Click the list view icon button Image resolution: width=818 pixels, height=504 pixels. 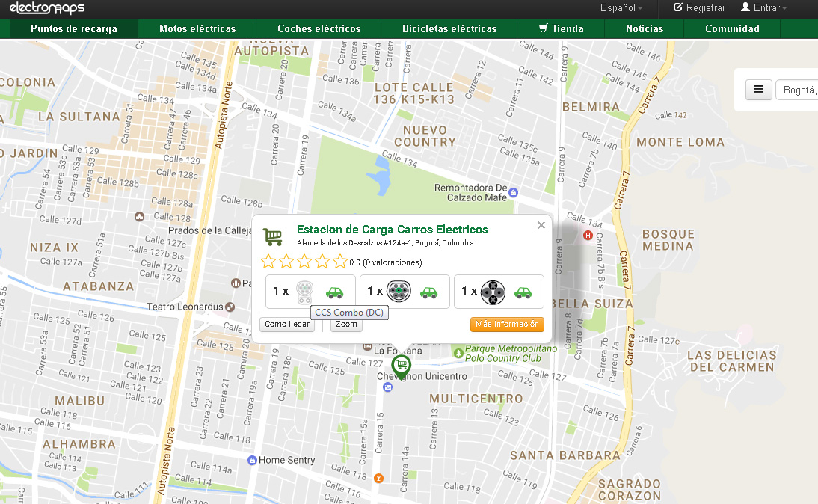[758, 90]
